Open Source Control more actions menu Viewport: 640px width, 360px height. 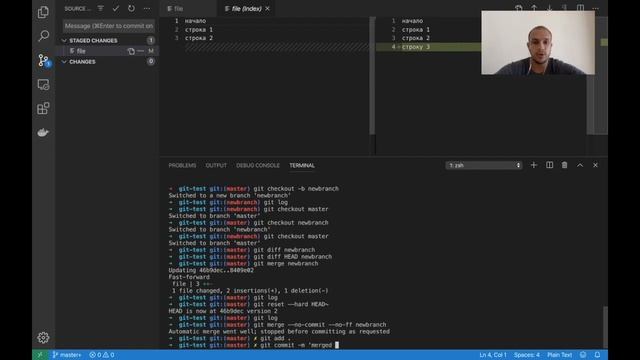[147, 8]
